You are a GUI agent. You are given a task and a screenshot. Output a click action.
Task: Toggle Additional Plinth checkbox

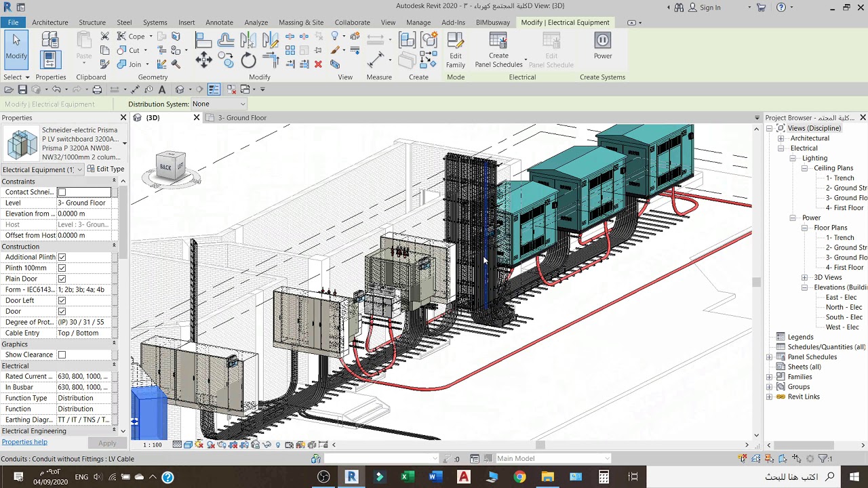coord(62,258)
